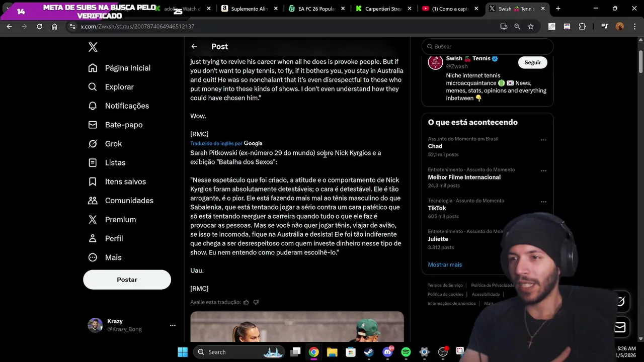Open Spotify from the taskbar
Viewport: 644px width, 362px height.
click(x=406, y=352)
